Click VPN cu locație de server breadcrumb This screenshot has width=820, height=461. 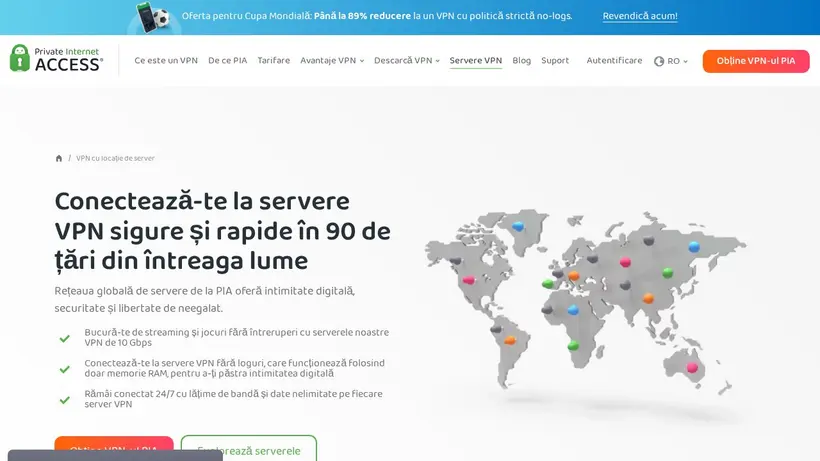[116, 158]
